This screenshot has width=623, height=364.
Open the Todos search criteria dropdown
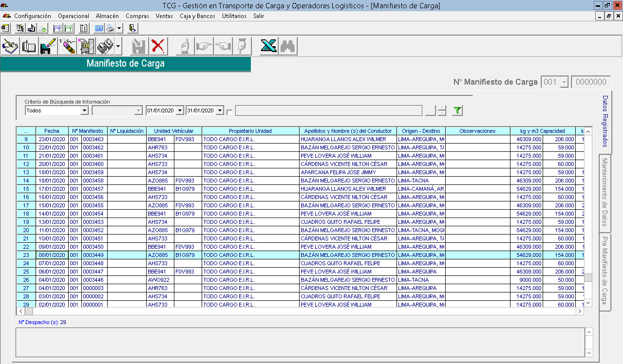point(84,111)
